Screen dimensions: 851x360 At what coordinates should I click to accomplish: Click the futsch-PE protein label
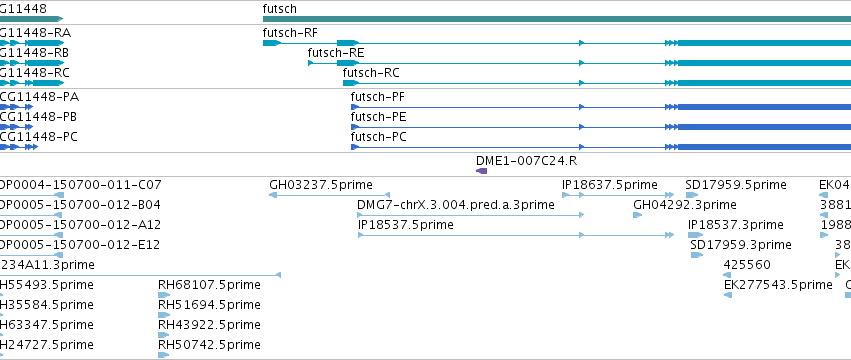378,117
